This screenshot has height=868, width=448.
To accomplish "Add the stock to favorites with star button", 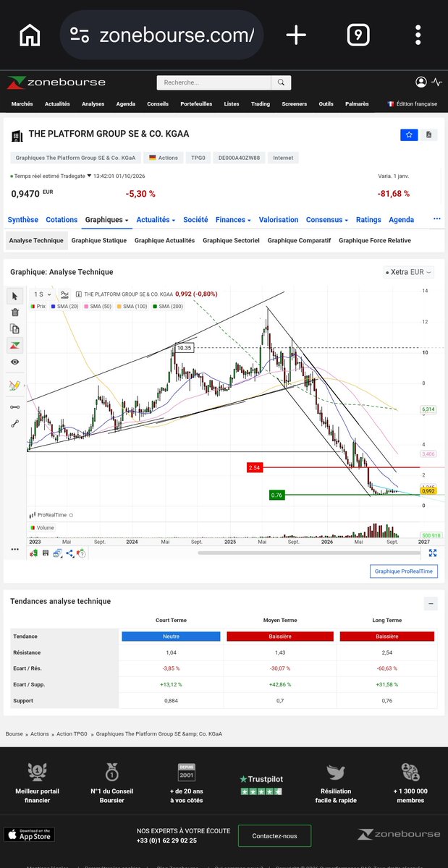I will pos(409,135).
